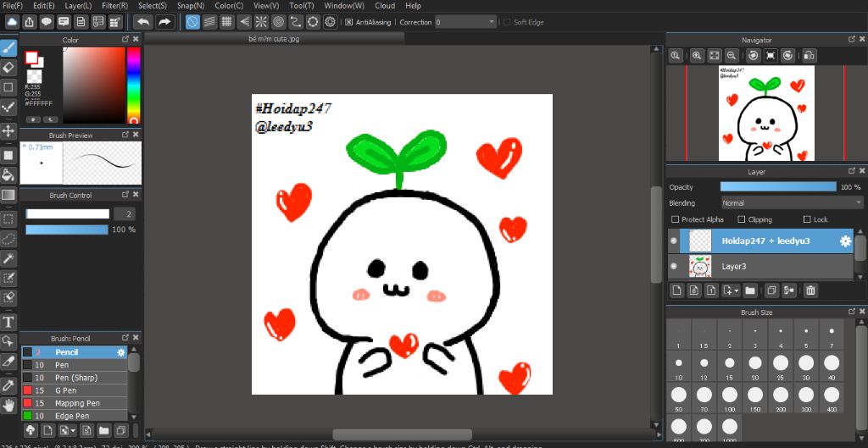Duplicate the layer with copy icon
The image size is (868, 448).
coord(771,290)
